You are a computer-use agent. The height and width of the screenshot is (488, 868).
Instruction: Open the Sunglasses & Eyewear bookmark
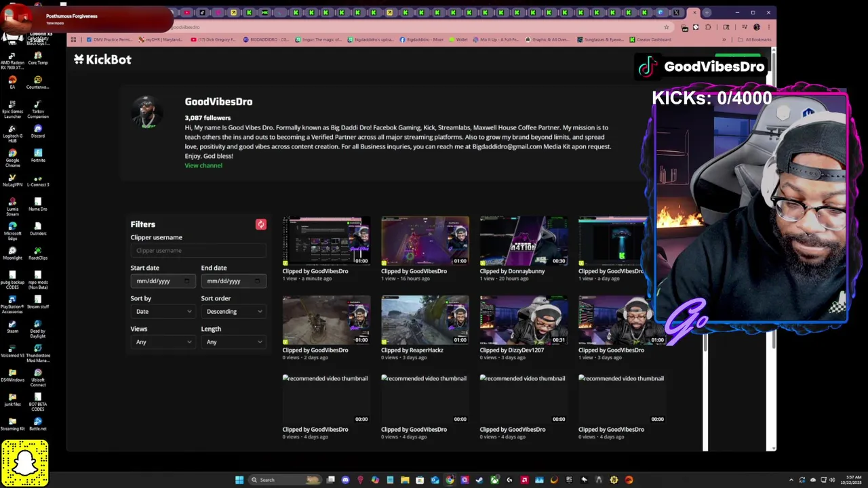point(599,39)
